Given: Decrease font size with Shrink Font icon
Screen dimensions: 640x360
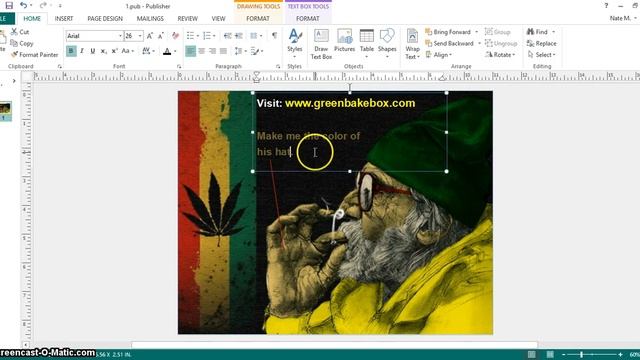Looking at the screenshot, I should (x=161, y=36).
